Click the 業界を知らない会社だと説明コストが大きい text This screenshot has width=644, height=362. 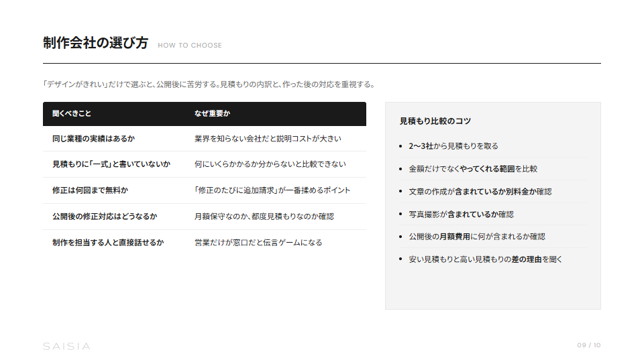click(x=268, y=139)
